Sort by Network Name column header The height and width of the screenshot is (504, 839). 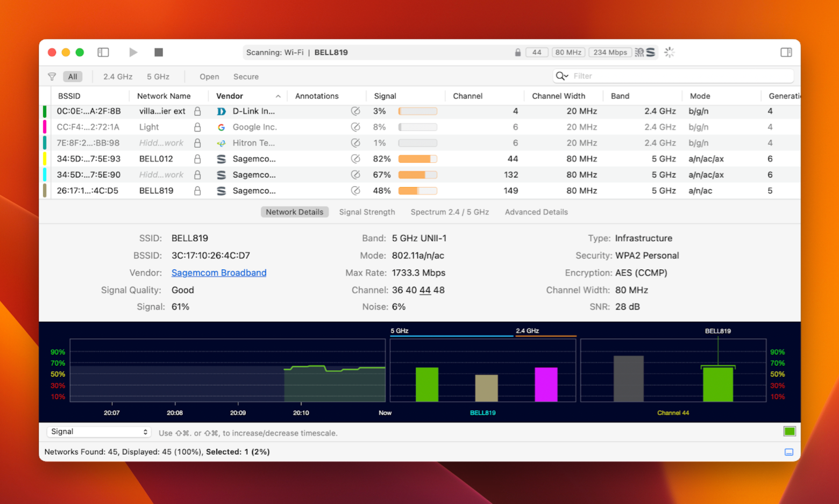pos(163,96)
